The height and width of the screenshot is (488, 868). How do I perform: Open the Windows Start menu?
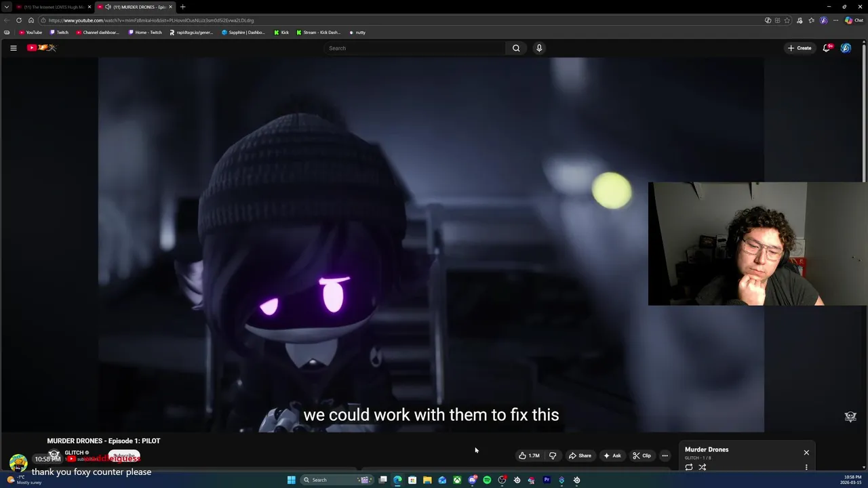click(291, 480)
